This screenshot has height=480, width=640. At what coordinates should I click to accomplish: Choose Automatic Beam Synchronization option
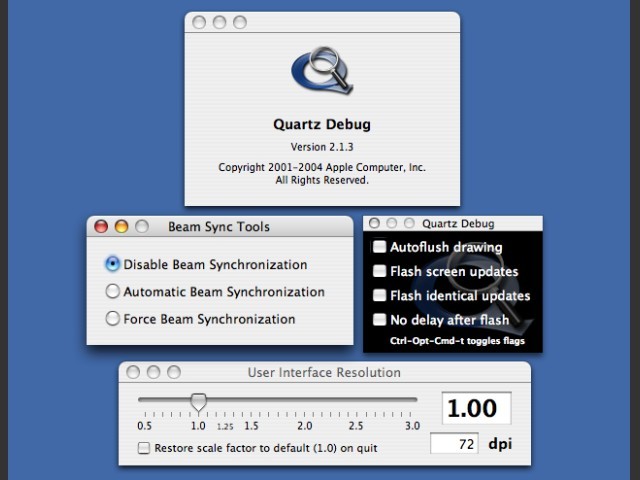pos(113,291)
